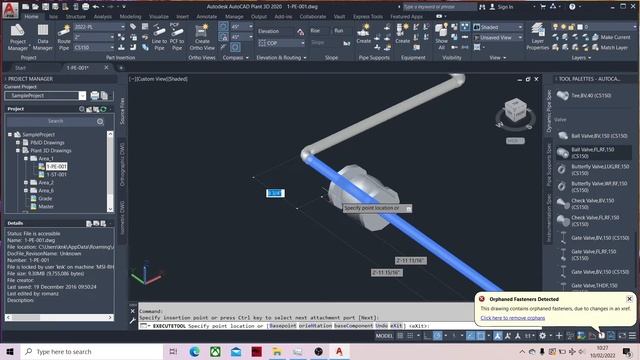The image size is (640, 360).
Task: Open the Structure ribbon tab
Action: [x=76, y=17]
